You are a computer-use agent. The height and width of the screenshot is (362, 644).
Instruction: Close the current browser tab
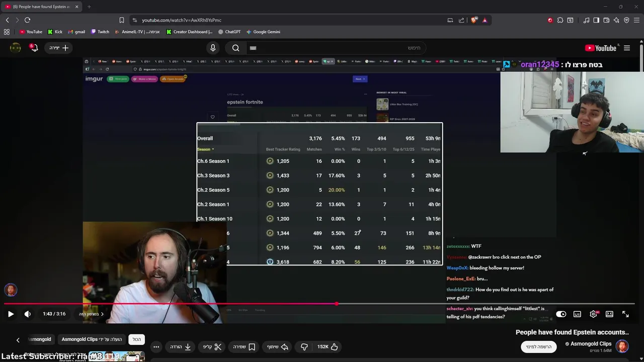76,7
